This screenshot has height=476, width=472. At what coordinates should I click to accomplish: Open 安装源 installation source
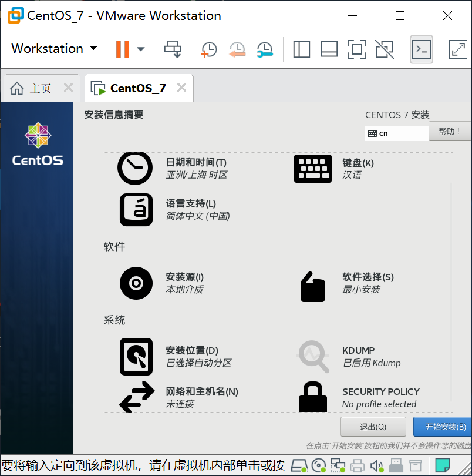click(x=162, y=283)
